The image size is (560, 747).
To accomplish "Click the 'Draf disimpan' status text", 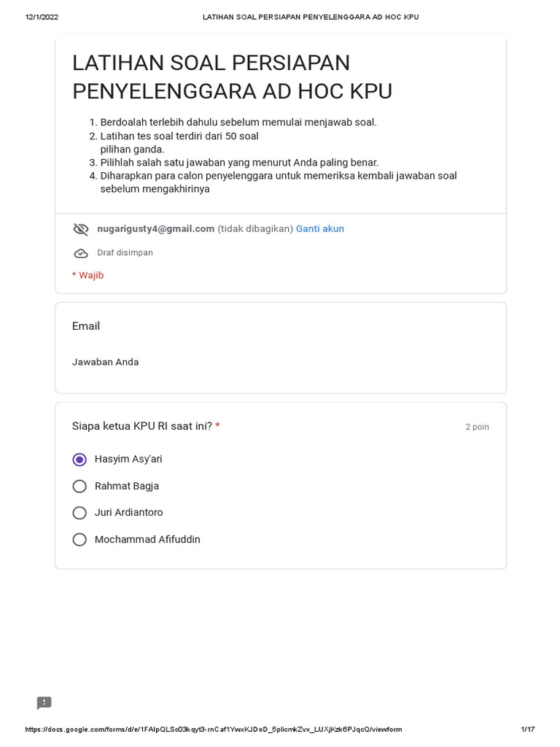I will (125, 253).
